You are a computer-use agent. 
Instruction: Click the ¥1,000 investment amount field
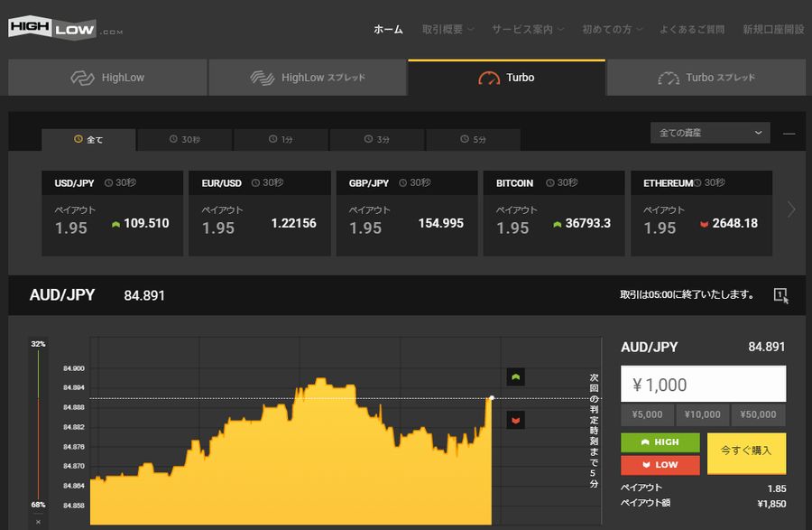(x=703, y=385)
